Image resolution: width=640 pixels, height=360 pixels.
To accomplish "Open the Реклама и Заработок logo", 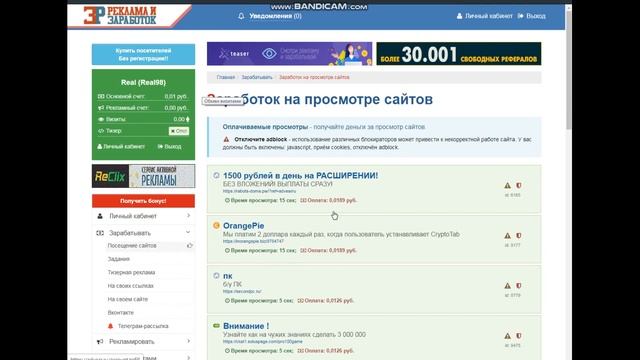I will 120,16.
